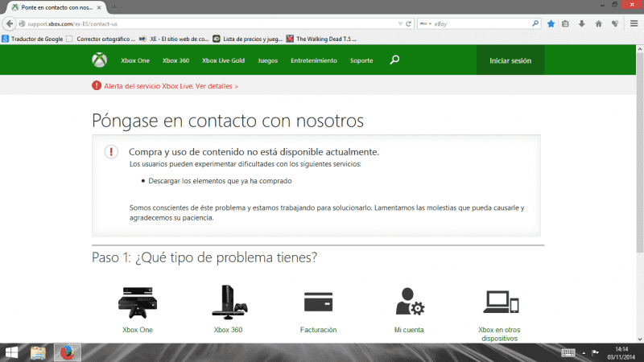Click the Firefox taskbar icon
The image size is (644, 362).
pos(68,352)
